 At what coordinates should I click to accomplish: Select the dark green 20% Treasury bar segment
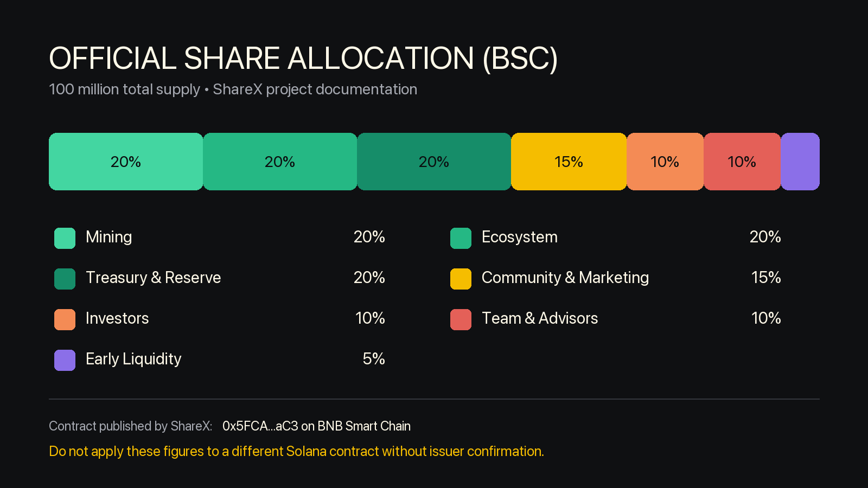coord(434,162)
